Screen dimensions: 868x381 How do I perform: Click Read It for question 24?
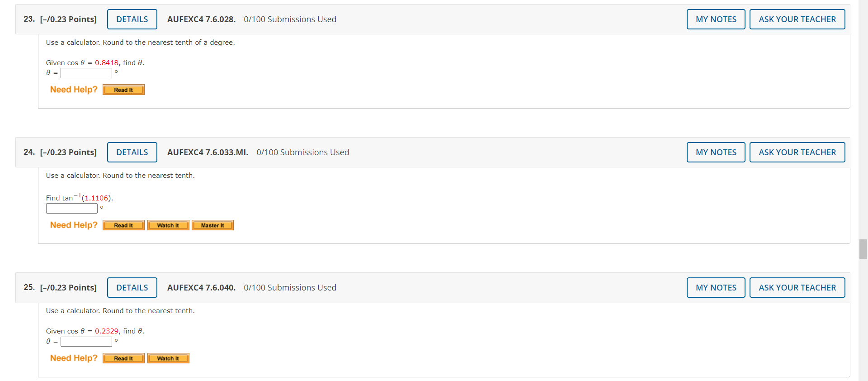123,225
